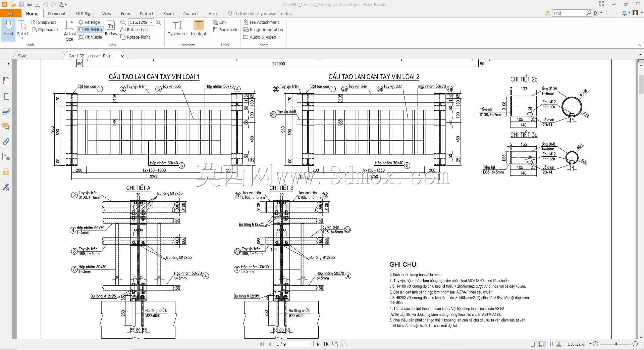Choose Fit Page view
644x350 pixels.
tap(89, 22)
